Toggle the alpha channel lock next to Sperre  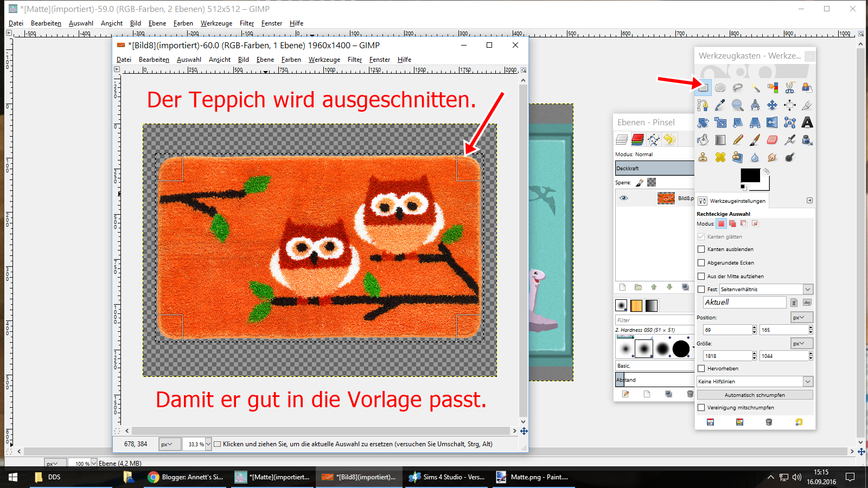652,183
